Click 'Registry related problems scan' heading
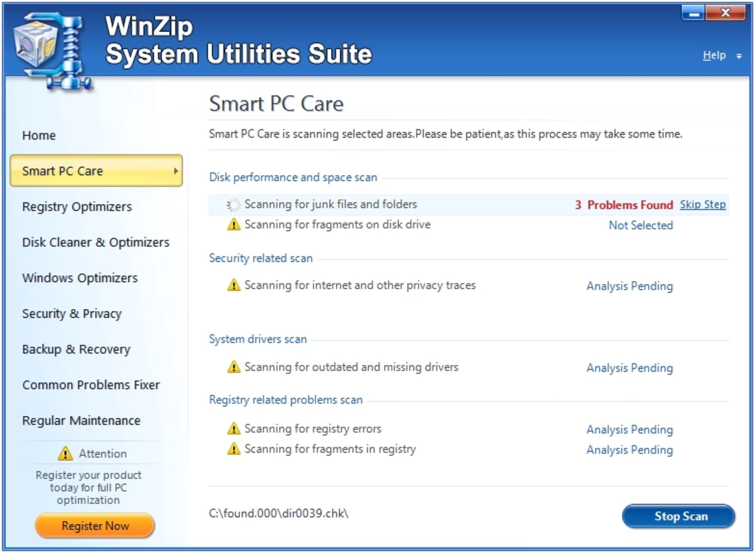Image resolution: width=756 pixels, height=553 pixels. 286,400
